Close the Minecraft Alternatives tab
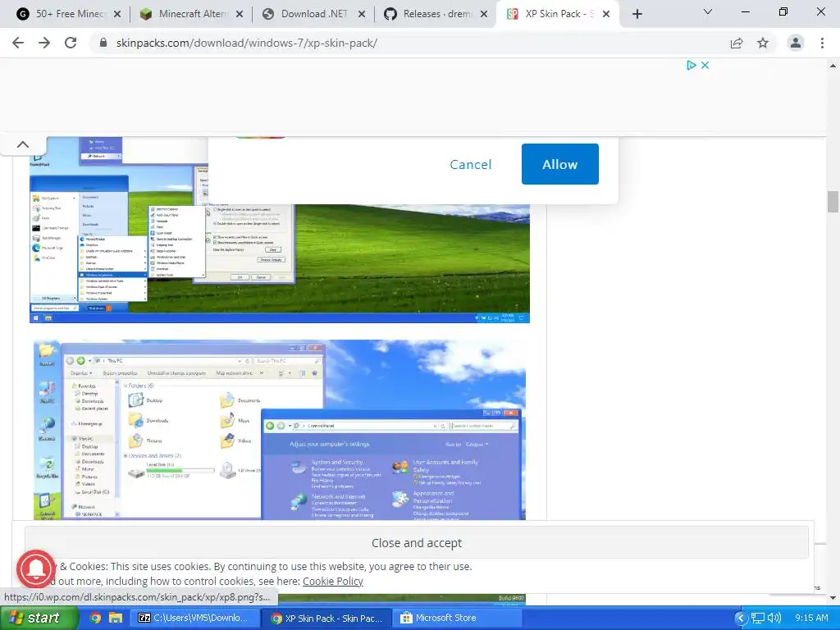The image size is (840, 630). point(240,14)
